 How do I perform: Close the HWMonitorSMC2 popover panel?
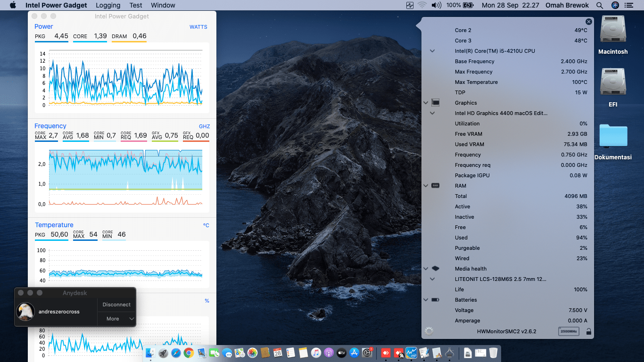[588, 22]
